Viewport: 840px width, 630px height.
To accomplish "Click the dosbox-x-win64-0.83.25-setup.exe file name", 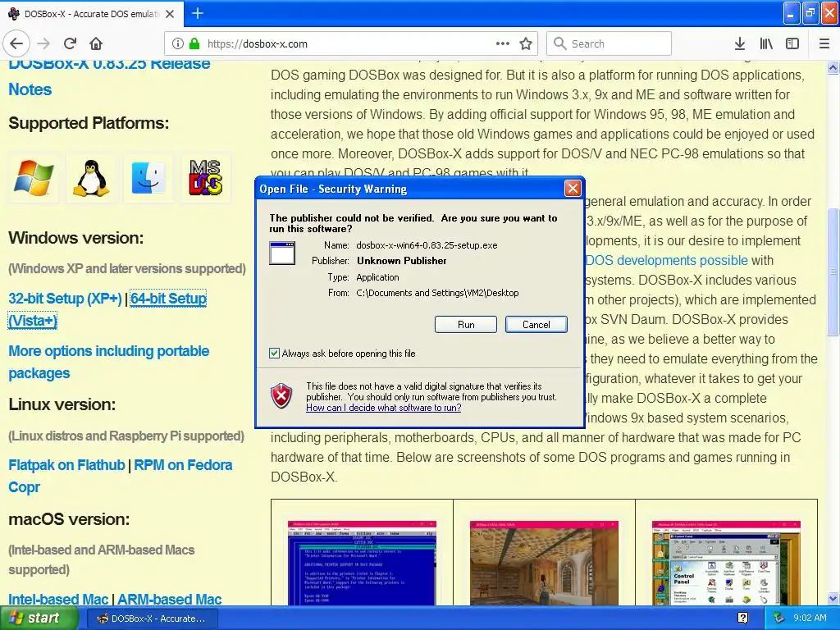I will [427, 245].
